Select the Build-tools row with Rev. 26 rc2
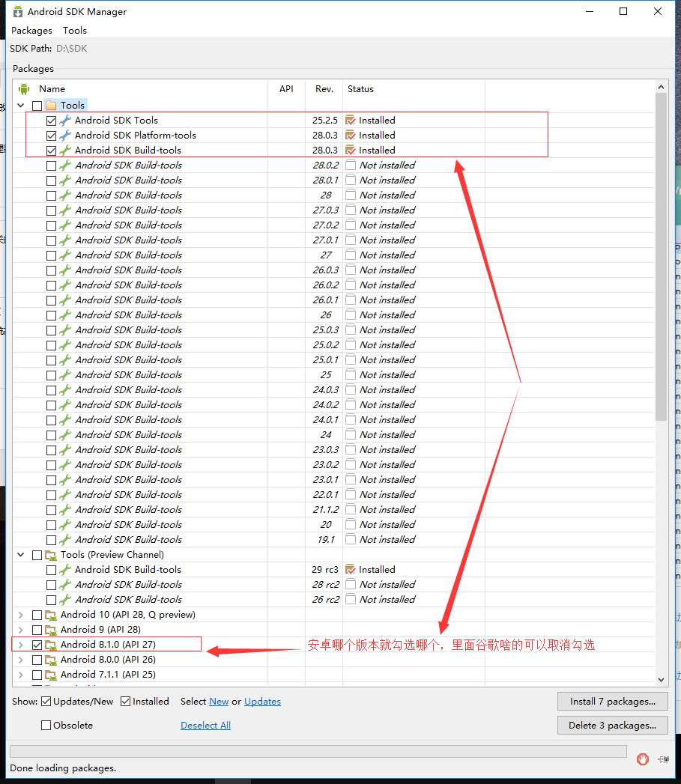Image resolution: width=681 pixels, height=784 pixels. (333, 600)
